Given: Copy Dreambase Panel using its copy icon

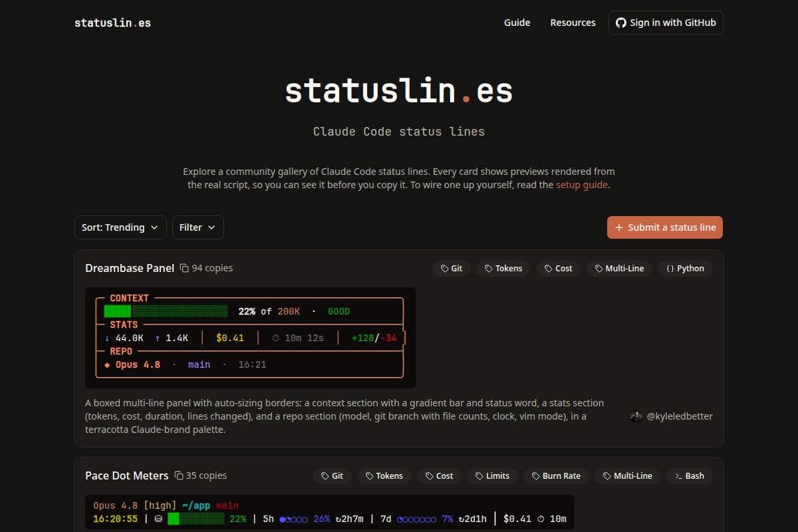Looking at the screenshot, I should coord(184,268).
